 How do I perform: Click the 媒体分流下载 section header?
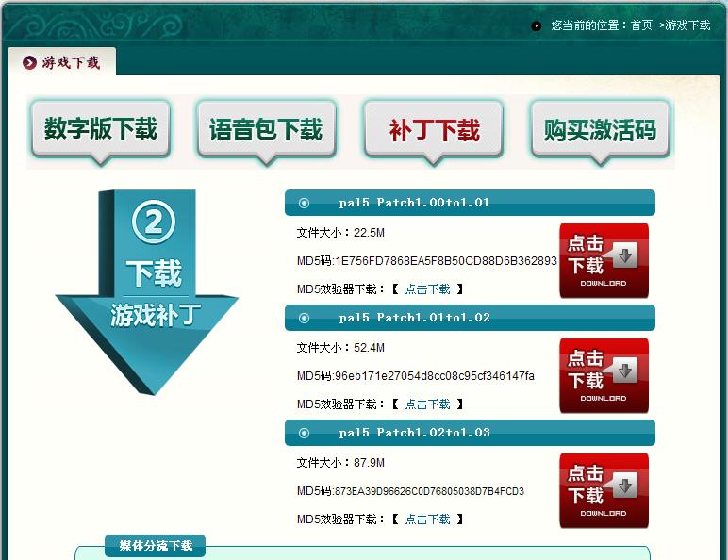coord(156,546)
